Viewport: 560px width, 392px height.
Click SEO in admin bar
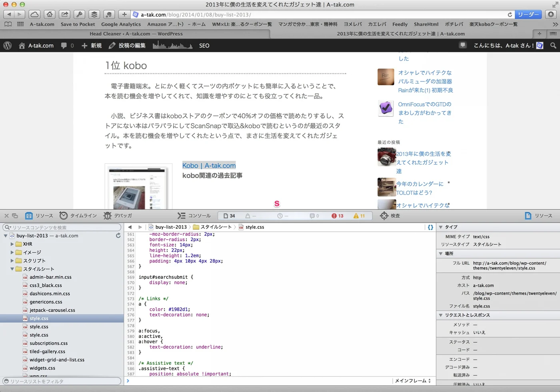pyautogui.click(x=204, y=46)
